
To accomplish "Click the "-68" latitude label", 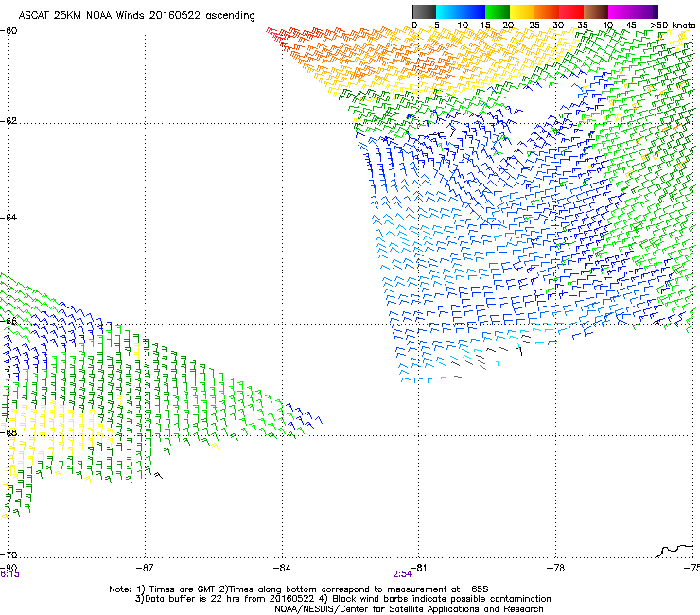I will tap(9, 432).
